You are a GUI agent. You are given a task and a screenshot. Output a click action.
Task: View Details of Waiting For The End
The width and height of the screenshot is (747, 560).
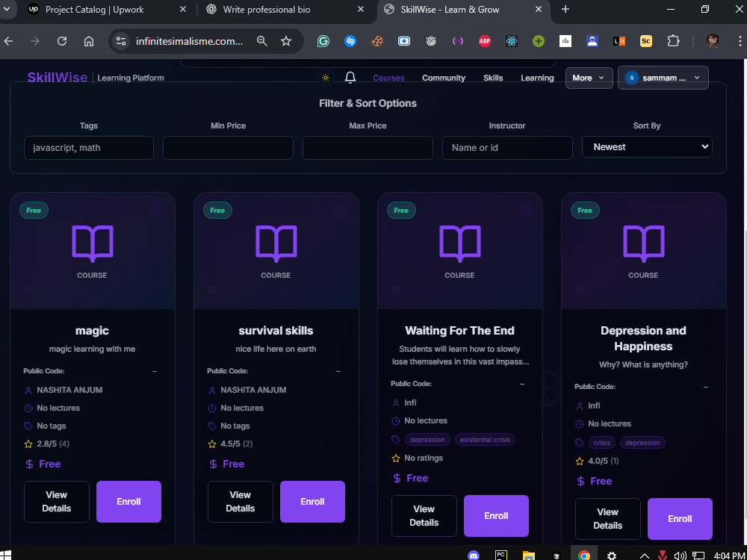point(424,516)
